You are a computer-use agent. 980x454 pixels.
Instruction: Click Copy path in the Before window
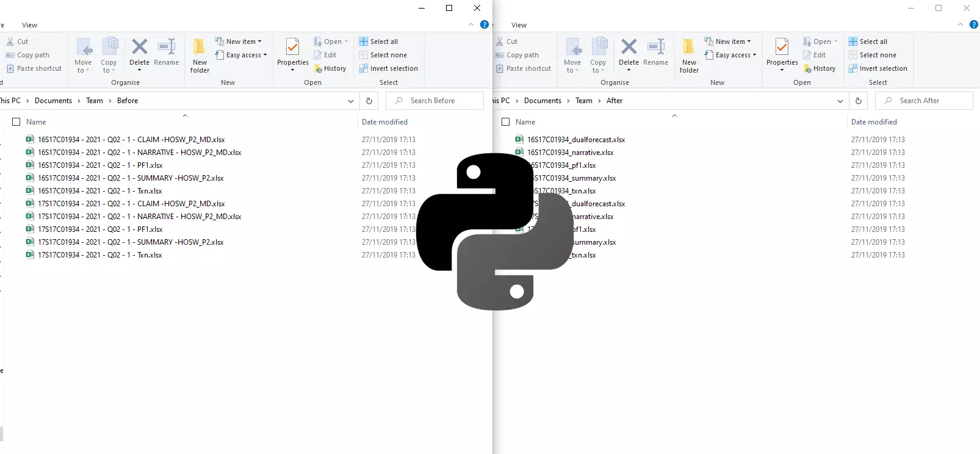click(27, 55)
